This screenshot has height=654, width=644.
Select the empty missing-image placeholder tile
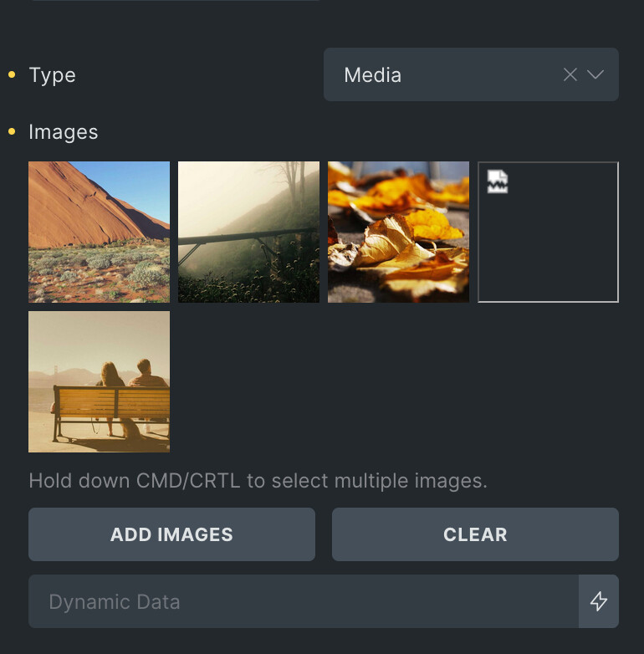click(548, 243)
